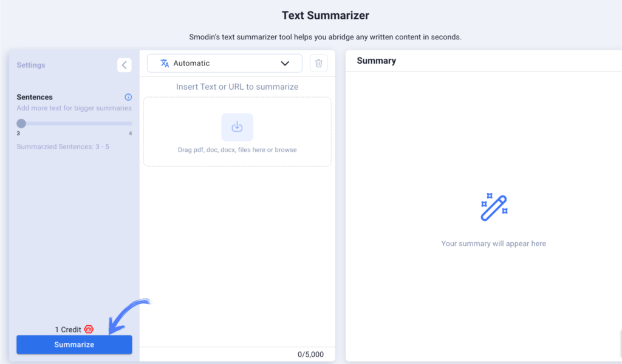Click the Summary panel heading
622x364 pixels.
point(377,61)
